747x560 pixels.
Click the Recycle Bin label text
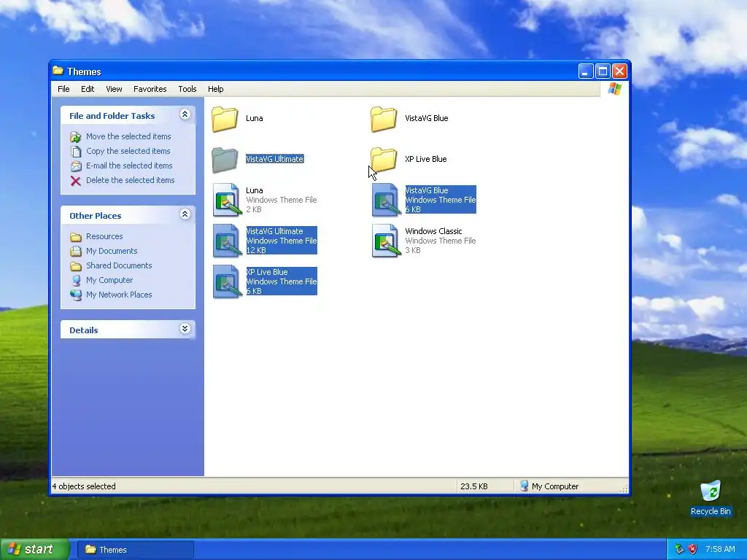pos(711,511)
